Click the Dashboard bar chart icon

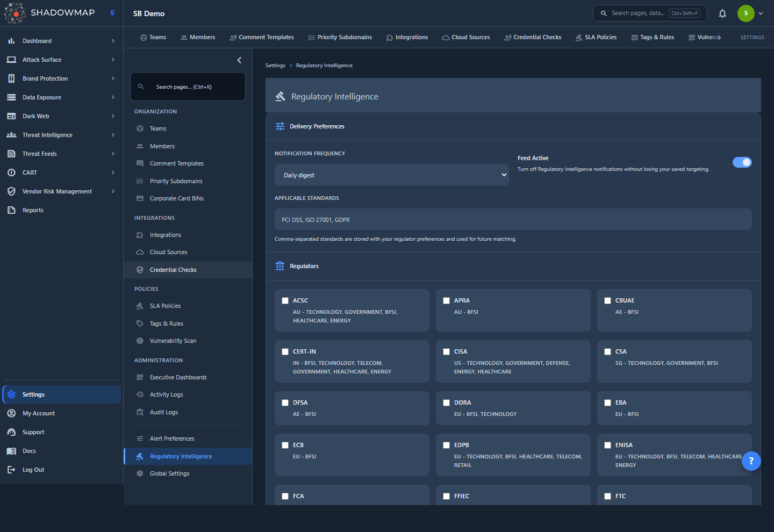(11, 41)
